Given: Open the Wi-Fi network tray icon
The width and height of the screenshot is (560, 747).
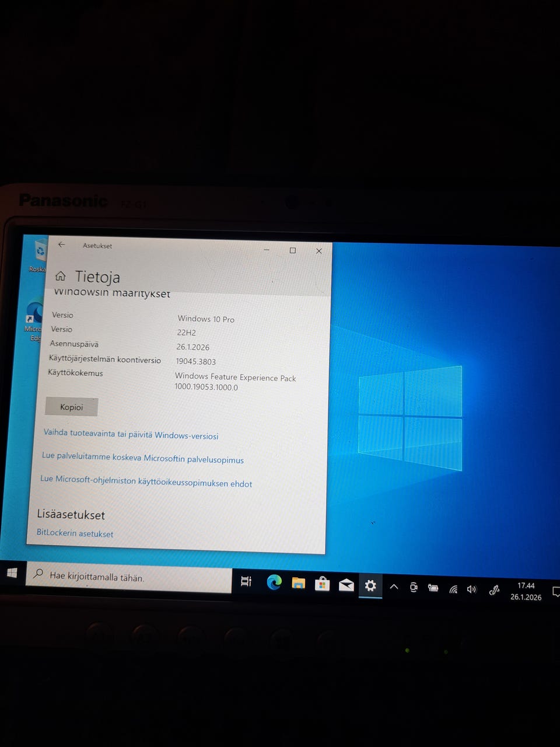Looking at the screenshot, I should (453, 589).
